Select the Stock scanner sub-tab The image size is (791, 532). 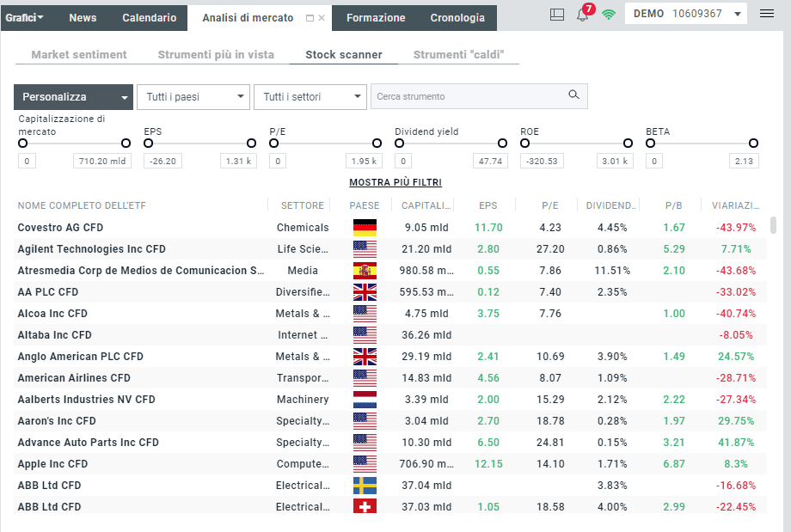pyautogui.click(x=344, y=54)
